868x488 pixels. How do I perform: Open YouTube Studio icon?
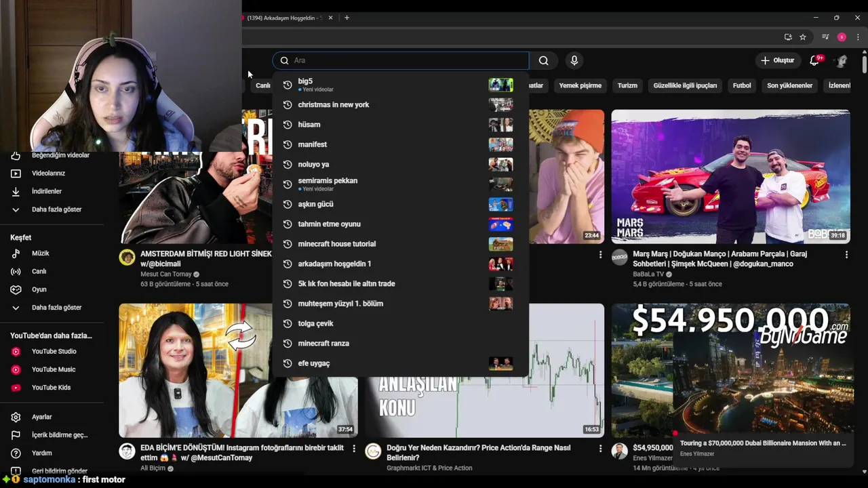[16, 352]
